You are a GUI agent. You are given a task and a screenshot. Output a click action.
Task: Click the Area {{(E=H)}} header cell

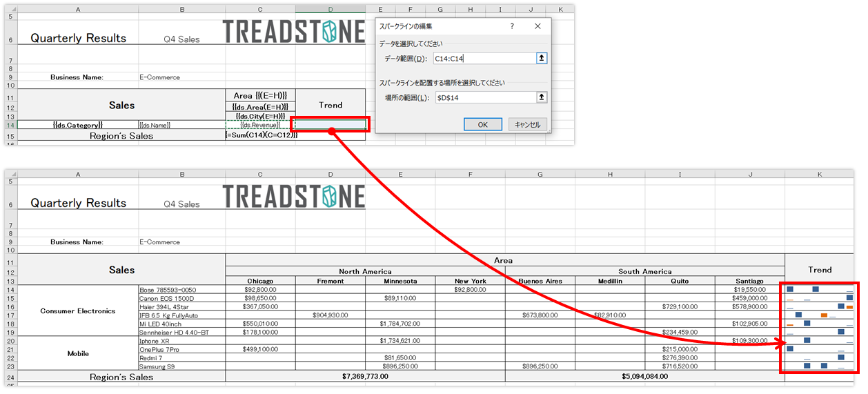coord(260,95)
